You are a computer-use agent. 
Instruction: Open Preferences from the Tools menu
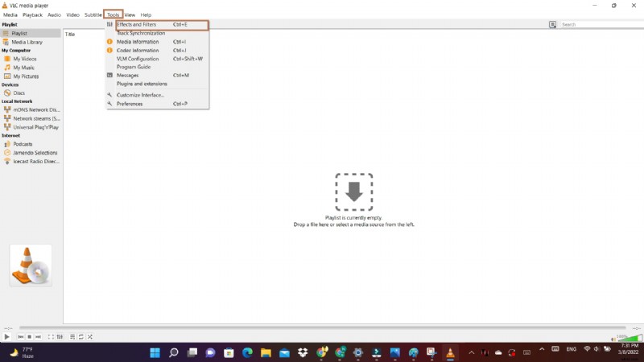tap(129, 104)
